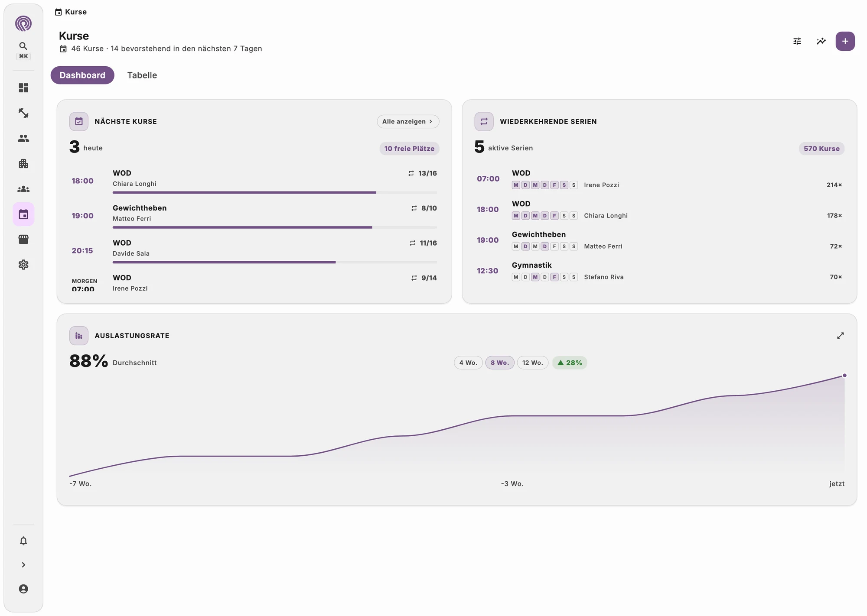
Task: Open the 20:15 WOD course with Davide Sala
Action: click(x=254, y=250)
